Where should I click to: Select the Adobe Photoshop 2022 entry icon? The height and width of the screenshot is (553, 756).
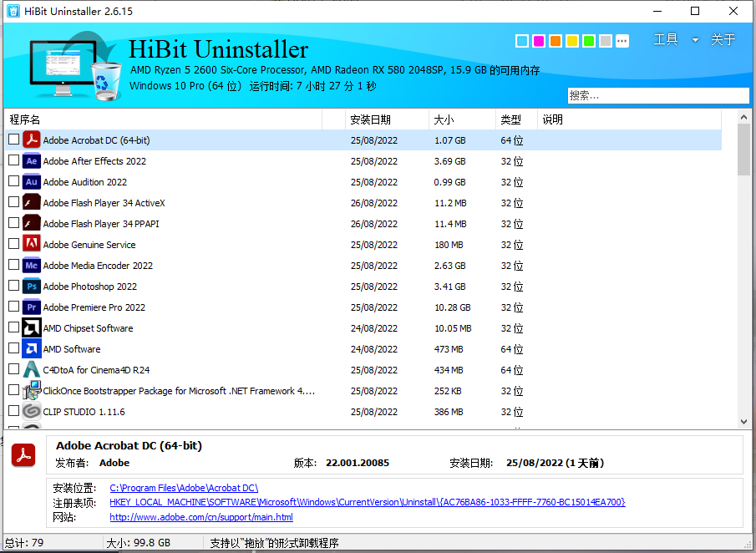[32, 286]
